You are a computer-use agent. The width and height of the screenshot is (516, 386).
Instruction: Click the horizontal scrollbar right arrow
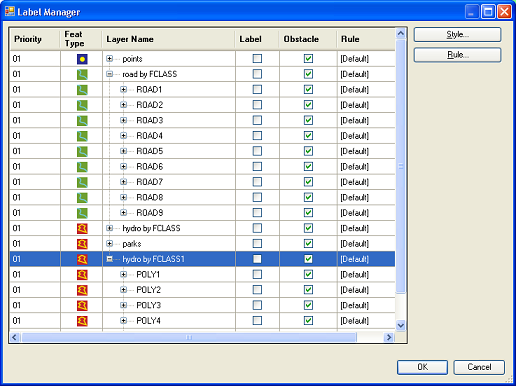[389, 337]
